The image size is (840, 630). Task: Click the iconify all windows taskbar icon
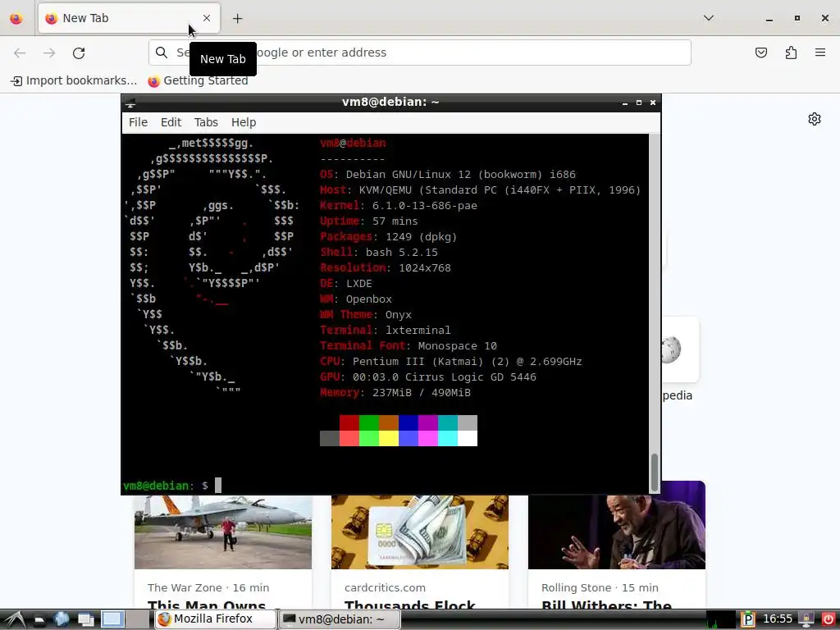[85, 620]
